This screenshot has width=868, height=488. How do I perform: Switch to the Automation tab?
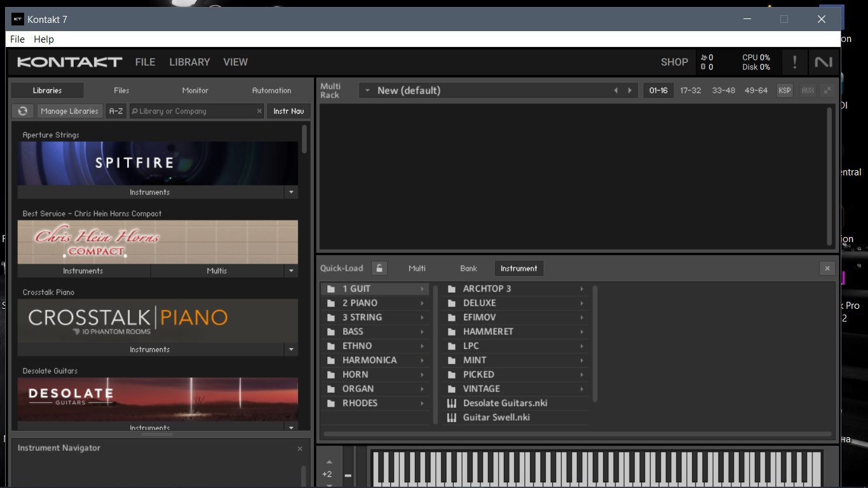pyautogui.click(x=271, y=90)
